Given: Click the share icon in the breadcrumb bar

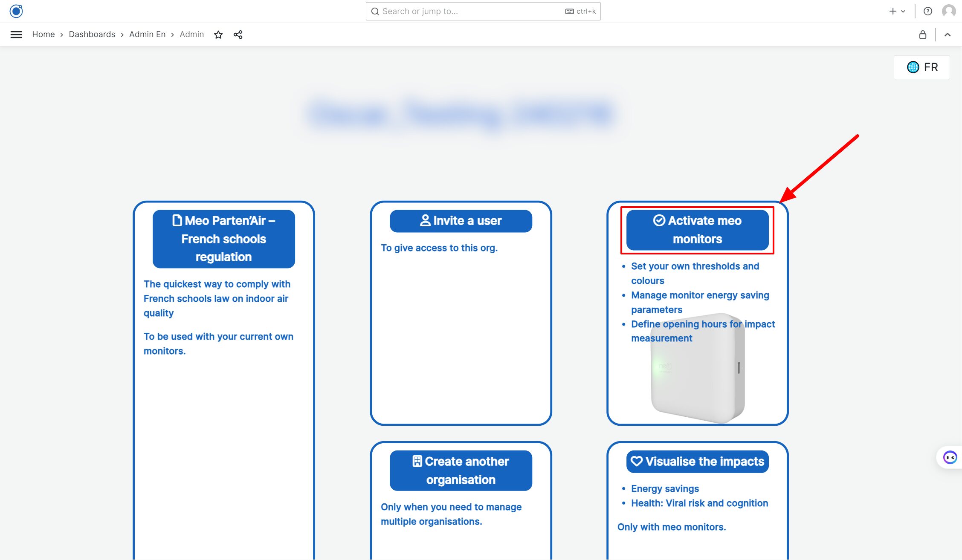Looking at the screenshot, I should [x=238, y=35].
